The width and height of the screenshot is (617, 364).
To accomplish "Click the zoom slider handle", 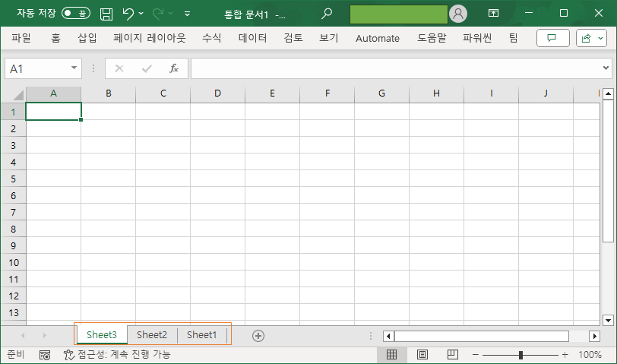I will pos(520,355).
